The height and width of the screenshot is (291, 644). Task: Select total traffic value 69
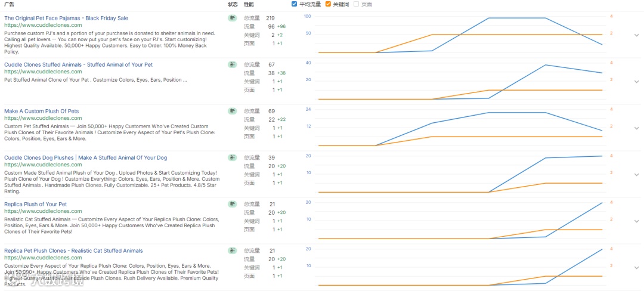(271, 111)
